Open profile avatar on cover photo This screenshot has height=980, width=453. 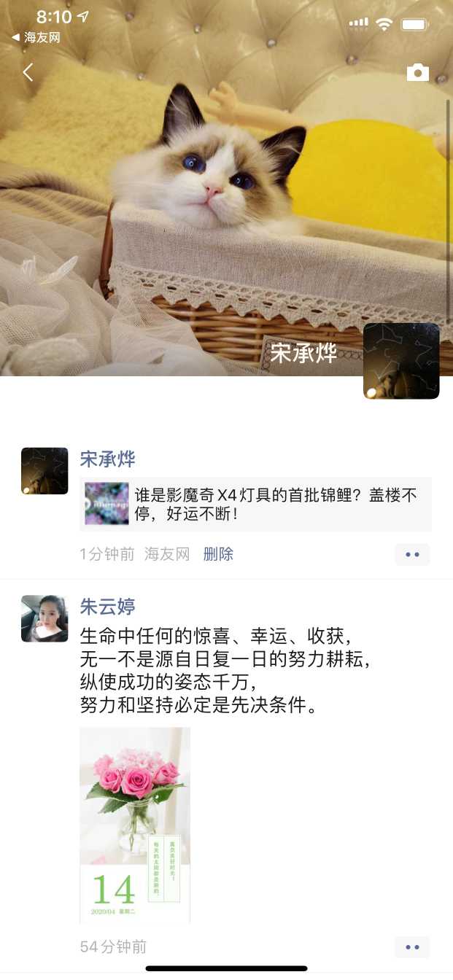[x=401, y=361]
